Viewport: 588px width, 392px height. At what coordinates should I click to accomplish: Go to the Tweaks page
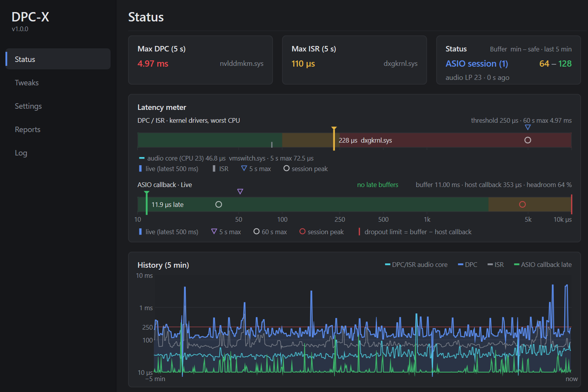(x=58, y=83)
